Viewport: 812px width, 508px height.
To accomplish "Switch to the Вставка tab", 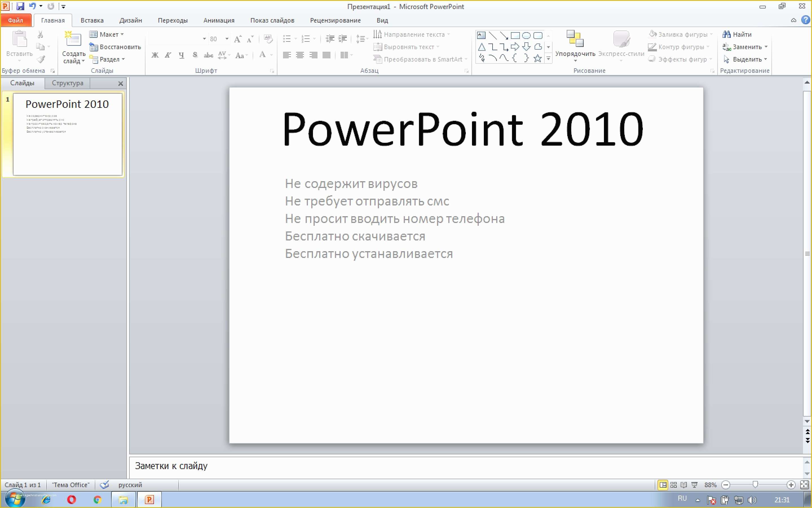I will coord(92,20).
